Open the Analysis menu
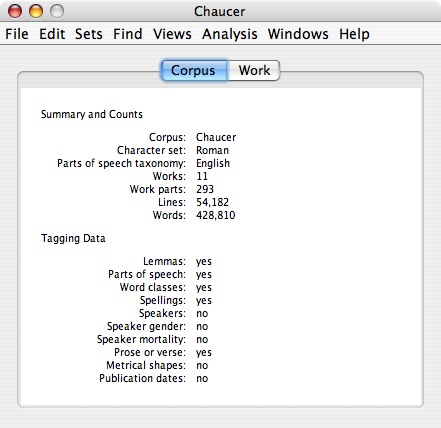Viewport: 441px width, 428px height. pyautogui.click(x=230, y=34)
